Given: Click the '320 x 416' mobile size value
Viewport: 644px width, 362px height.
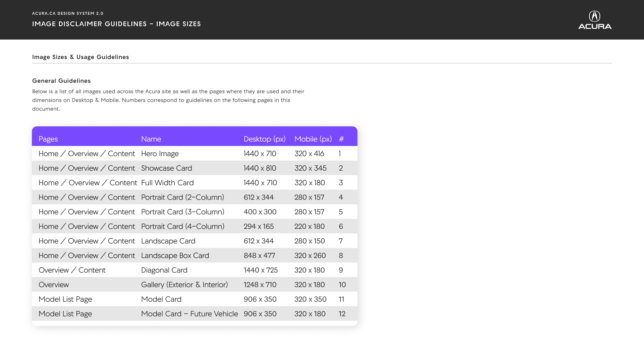Looking at the screenshot, I should click(x=309, y=154).
